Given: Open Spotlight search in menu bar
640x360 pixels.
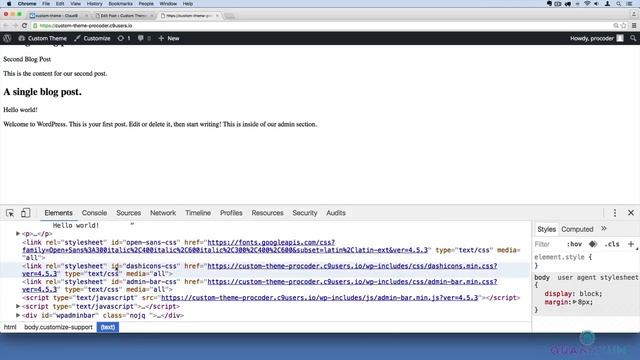Looking at the screenshot, I should (x=619, y=4).
